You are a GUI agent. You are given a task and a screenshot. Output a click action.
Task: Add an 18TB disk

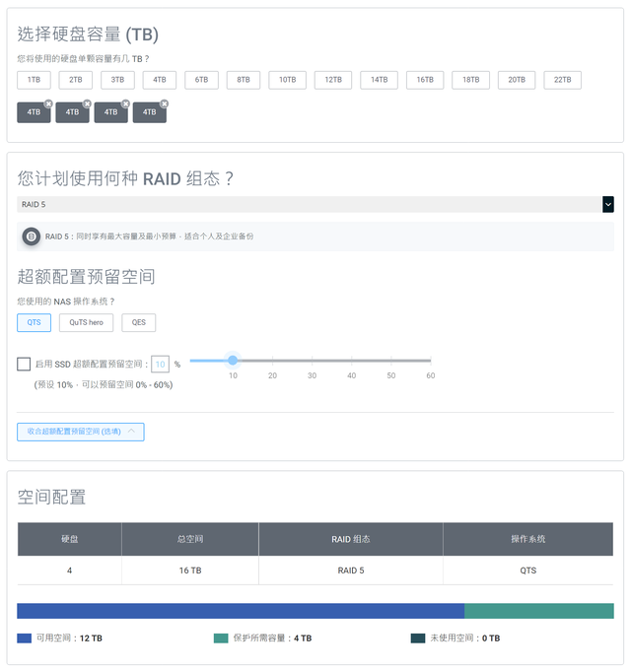[470, 80]
